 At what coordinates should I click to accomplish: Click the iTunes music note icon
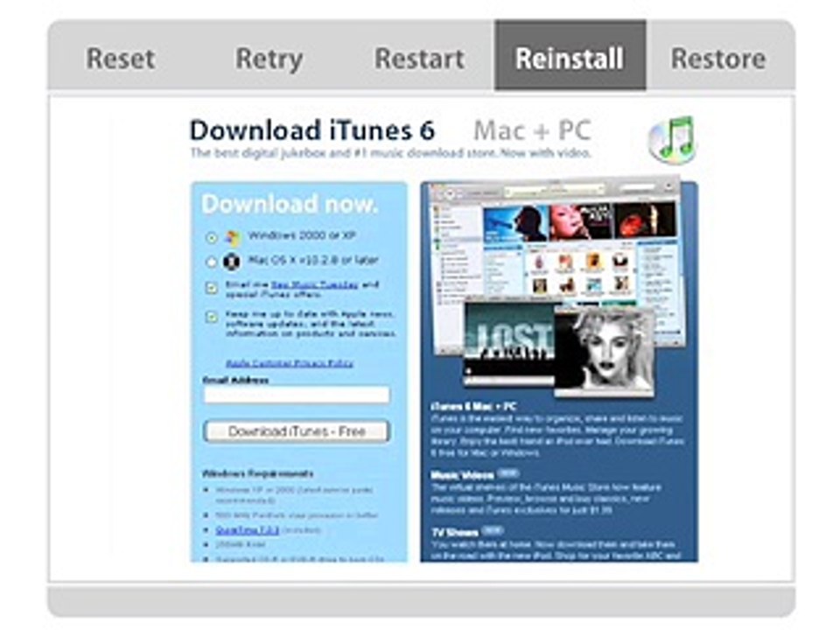tap(672, 140)
